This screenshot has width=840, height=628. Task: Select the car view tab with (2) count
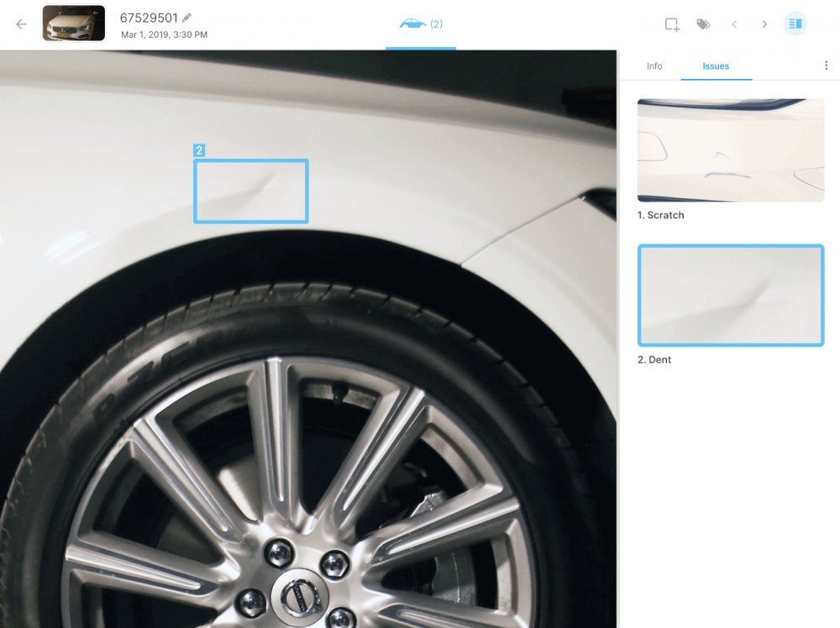[x=421, y=24]
